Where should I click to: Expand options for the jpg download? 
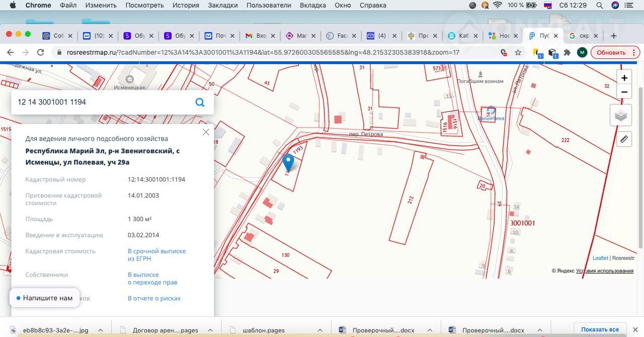tap(100, 330)
